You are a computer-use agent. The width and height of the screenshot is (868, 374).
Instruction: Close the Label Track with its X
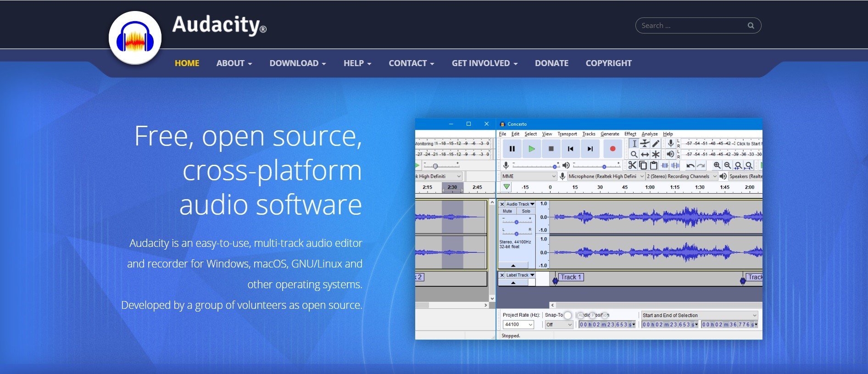click(502, 275)
